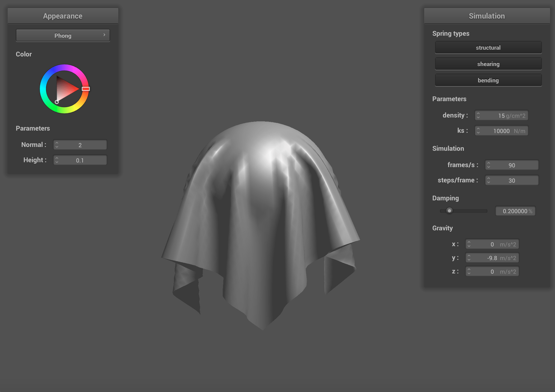Click the steps/frame stepper arrows
The image size is (555, 392).
(x=488, y=180)
